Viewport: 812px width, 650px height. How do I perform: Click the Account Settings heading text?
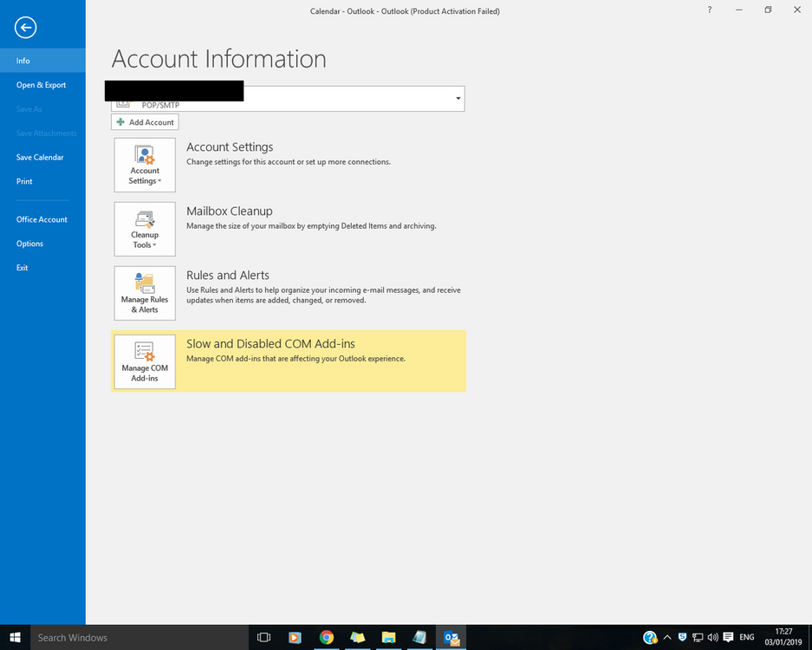click(230, 147)
